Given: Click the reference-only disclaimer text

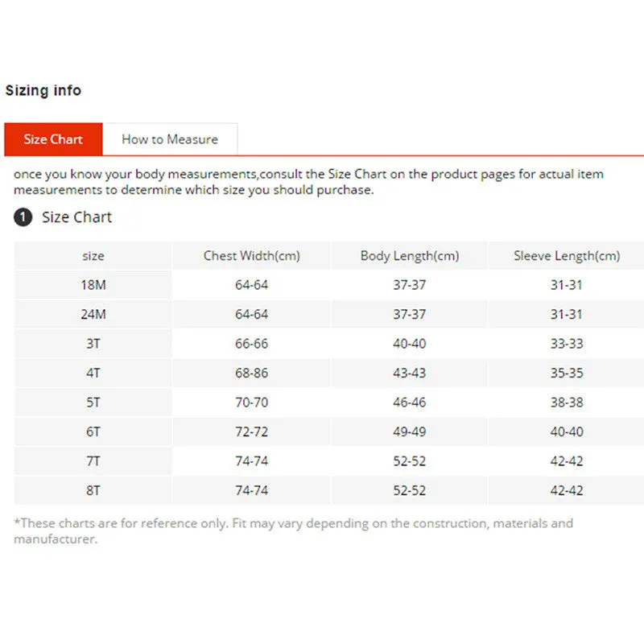Looking at the screenshot, I should click(293, 531).
